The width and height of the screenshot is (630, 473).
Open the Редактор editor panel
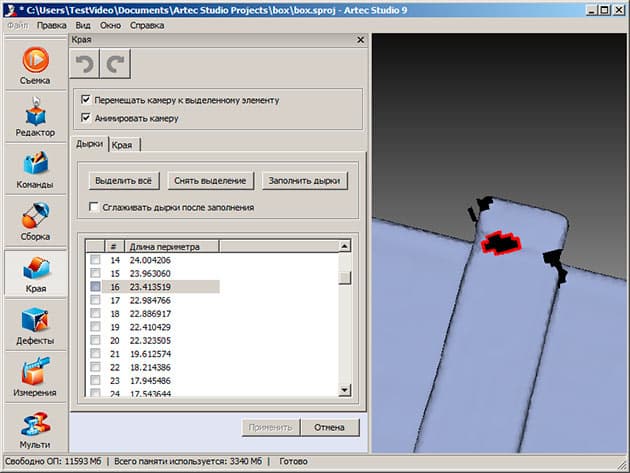pos(35,117)
